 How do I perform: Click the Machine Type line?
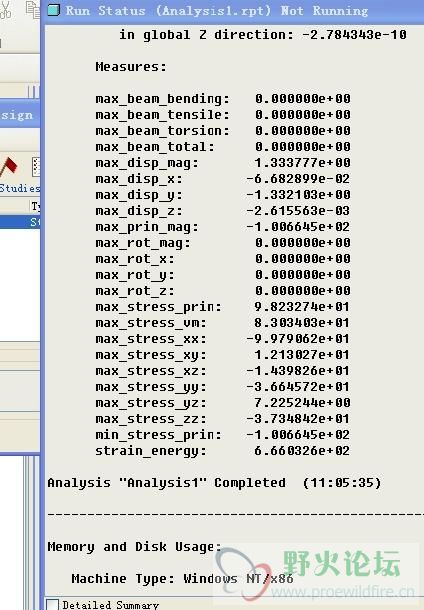pyautogui.click(x=182, y=578)
